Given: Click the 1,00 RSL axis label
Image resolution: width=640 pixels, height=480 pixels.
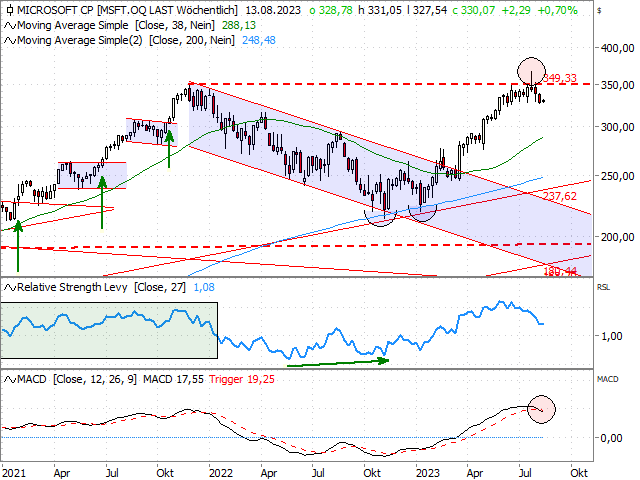Looking at the screenshot, I should pyautogui.click(x=611, y=336).
